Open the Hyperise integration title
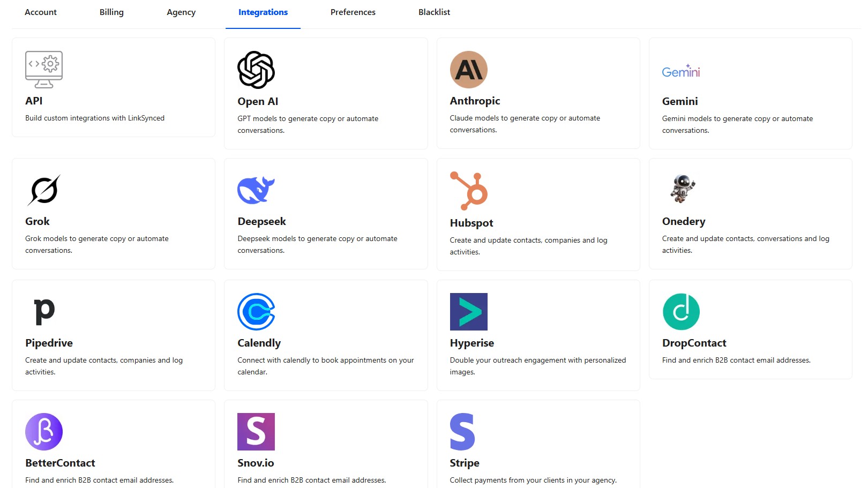The image size is (868, 488). point(472,343)
